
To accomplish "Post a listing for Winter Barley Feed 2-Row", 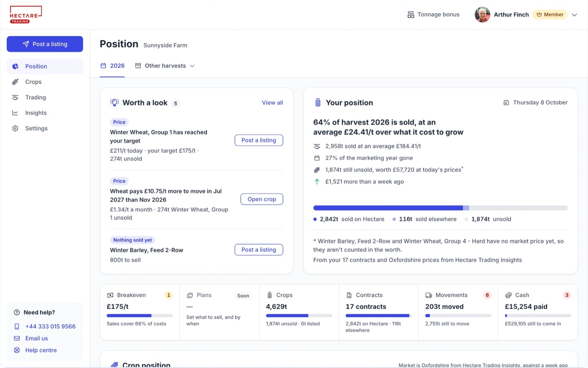I will click(259, 250).
